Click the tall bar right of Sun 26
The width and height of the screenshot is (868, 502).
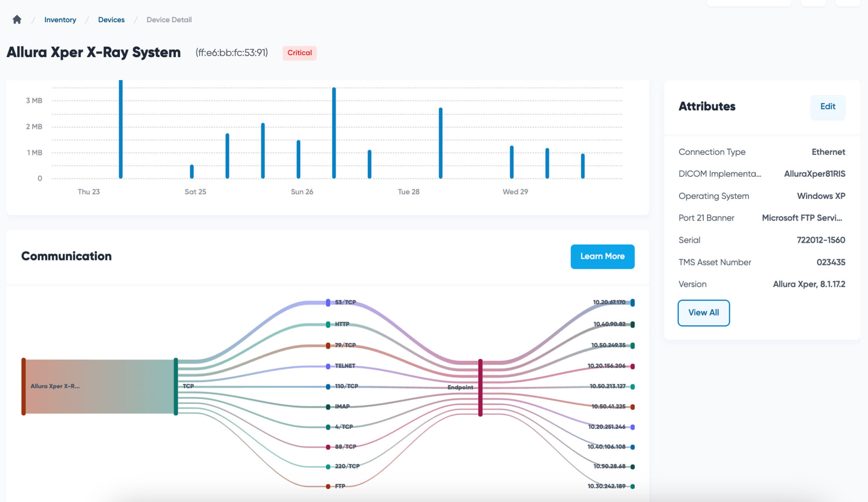click(x=334, y=133)
